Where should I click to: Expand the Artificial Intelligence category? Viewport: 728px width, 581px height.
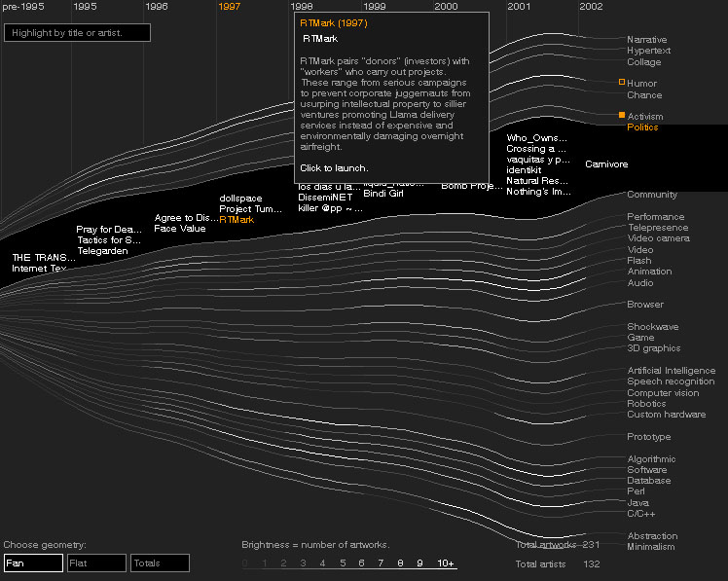click(671, 371)
